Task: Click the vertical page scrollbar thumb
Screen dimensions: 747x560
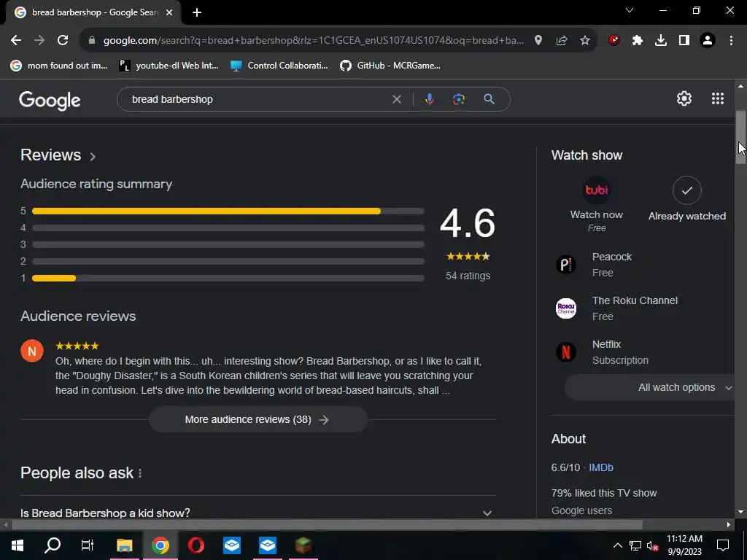Action: click(740, 137)
